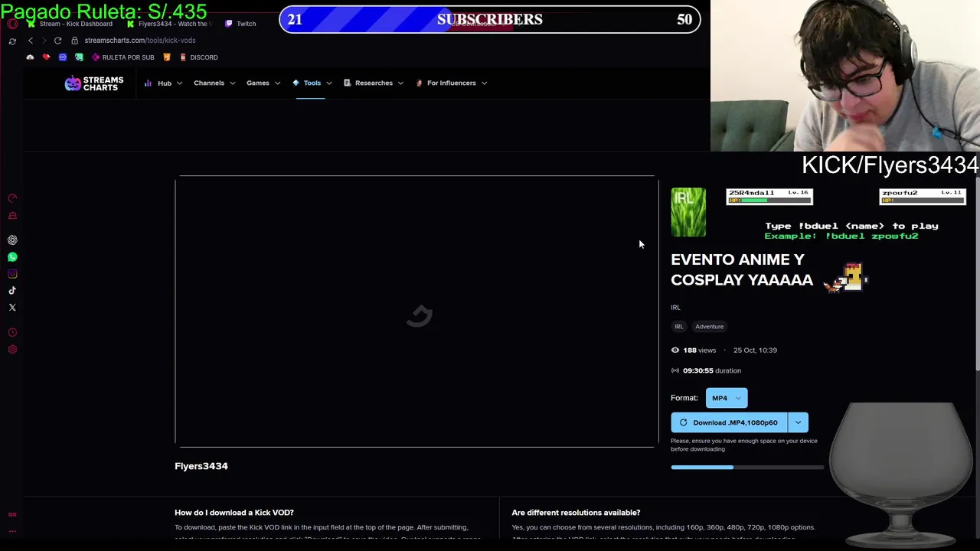This screenshot has height=551, width=980.
Task: Switch to Stream - Kick Dashboard tab
Action: click(x=70, y=24)
